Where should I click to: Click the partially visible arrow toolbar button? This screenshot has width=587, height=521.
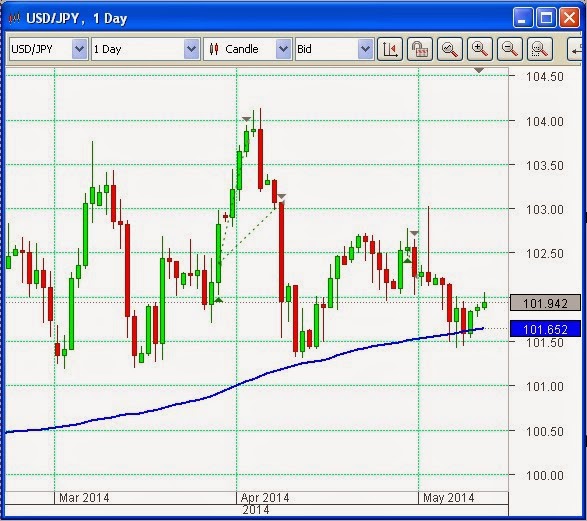pos(575,49)
